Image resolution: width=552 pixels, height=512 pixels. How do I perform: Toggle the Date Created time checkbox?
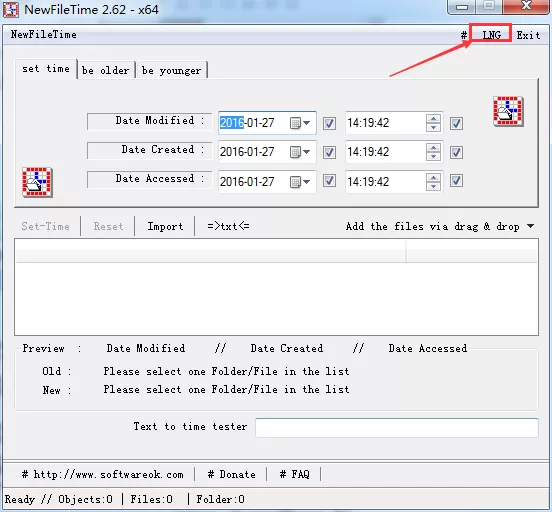[x=457, y=152]
